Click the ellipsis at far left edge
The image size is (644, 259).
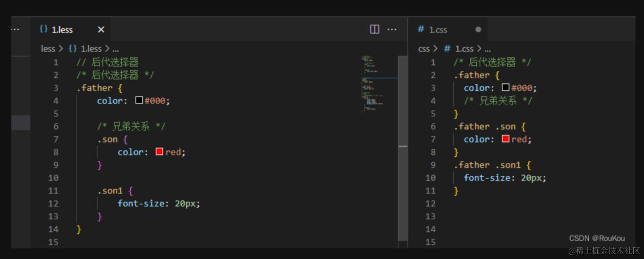point(15,29)
